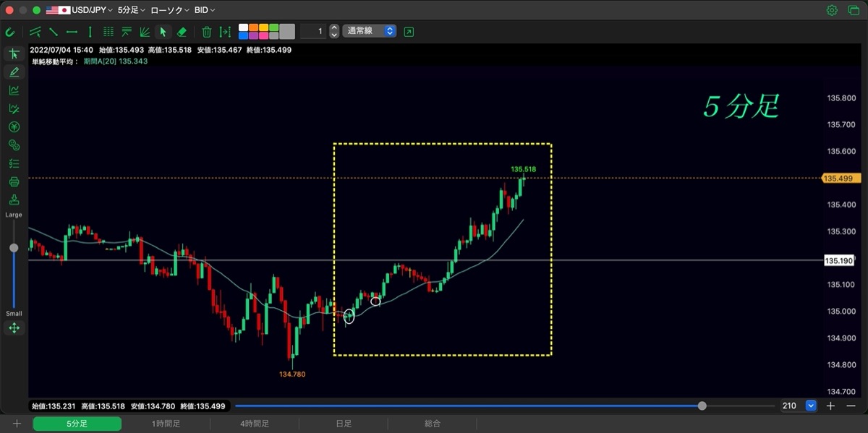Screen dimensions: 868x433
Task: Click the overlapping windows icon
Action: [x=853, y=10]
